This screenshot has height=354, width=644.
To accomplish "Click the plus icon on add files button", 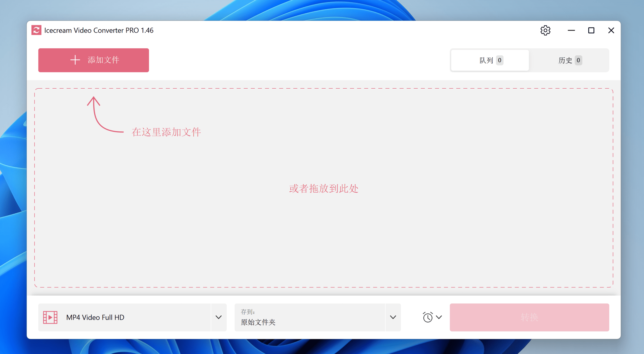I will [75, 60].
